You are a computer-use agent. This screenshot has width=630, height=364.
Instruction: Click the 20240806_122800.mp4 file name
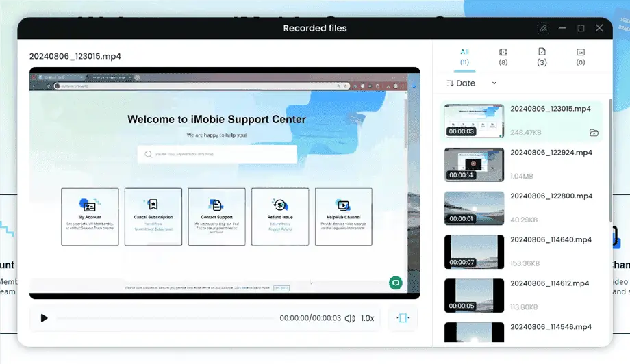click(x=551, y=196)
